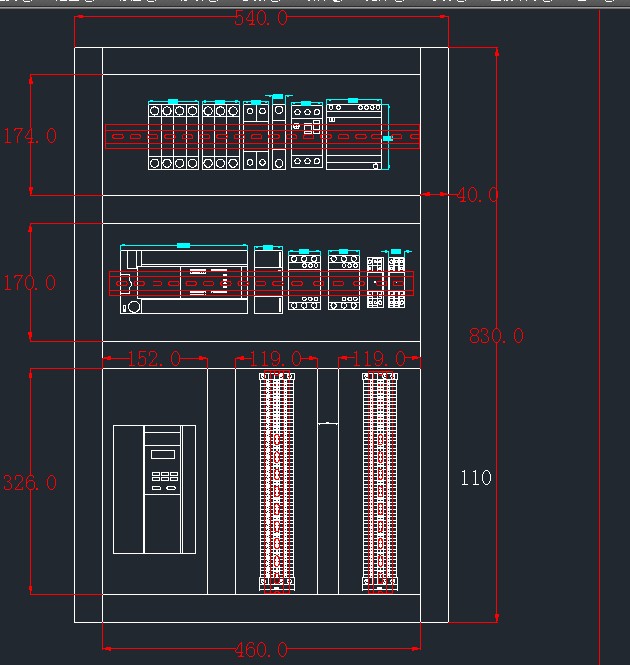Screen dimensions: 630x665
Task: Select the 152.0 horizontal dimension text
Action: pyautogui.click(x=155, y=358)
